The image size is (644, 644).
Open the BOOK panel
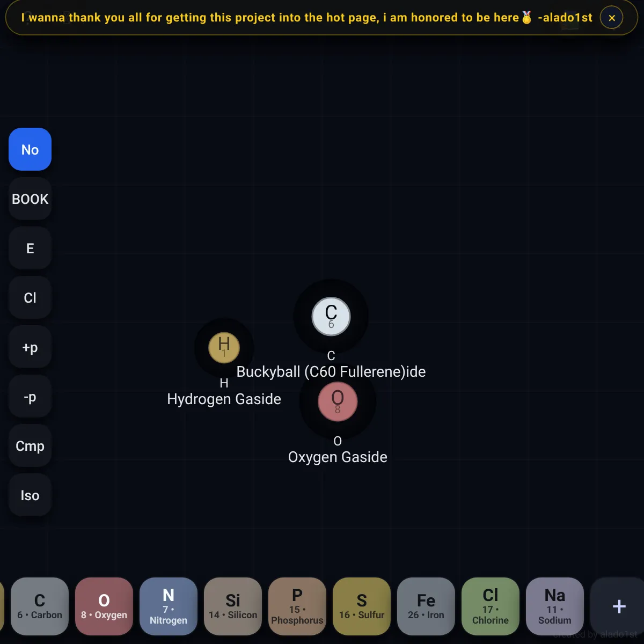click(30, 199)
